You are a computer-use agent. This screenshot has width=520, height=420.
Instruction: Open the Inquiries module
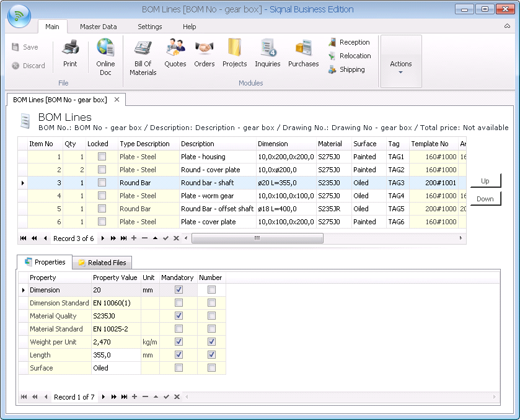267,54
